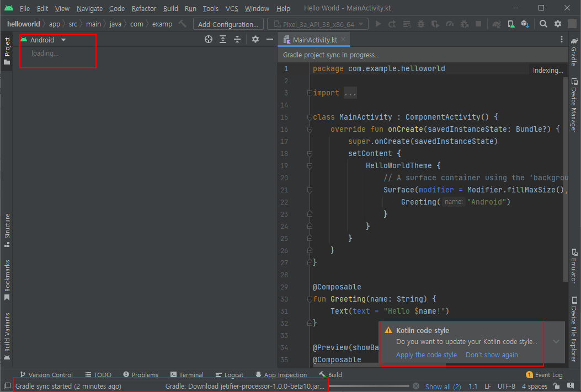
Task: Toggle the Gradle tool window on right
Action: [x=574, y=51]
